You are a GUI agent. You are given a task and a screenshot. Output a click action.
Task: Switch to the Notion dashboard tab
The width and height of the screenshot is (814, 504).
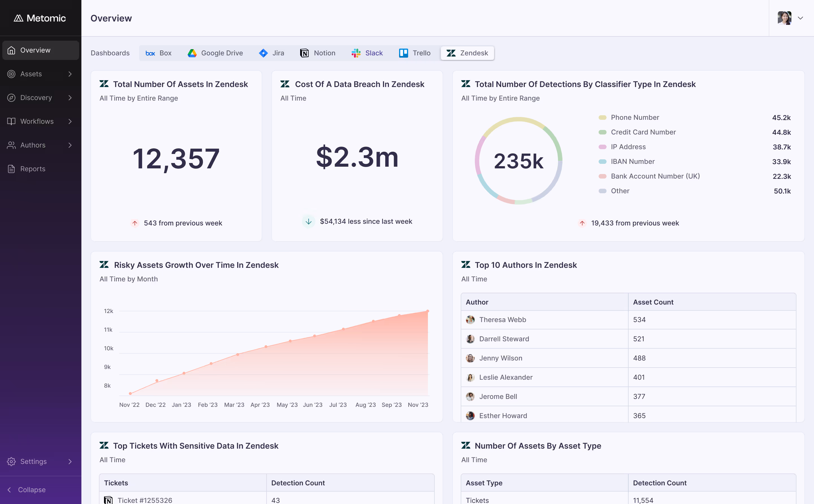click(x=318, y=53)
